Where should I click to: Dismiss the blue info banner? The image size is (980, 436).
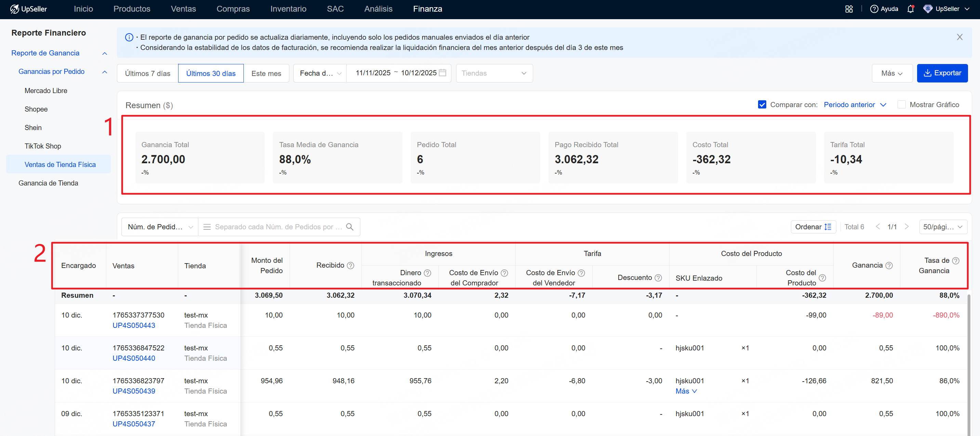coord(959,37)
